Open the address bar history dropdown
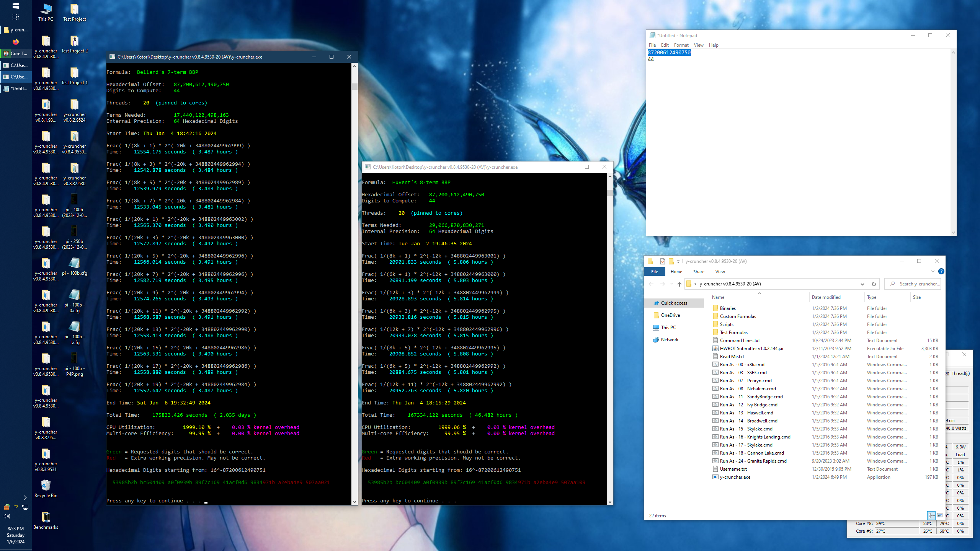This screenshot has width=980, height=551. 862,284
